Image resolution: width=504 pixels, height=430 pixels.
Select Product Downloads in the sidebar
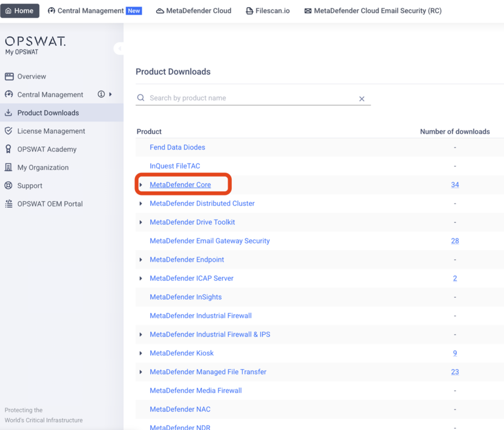point(48,113)
